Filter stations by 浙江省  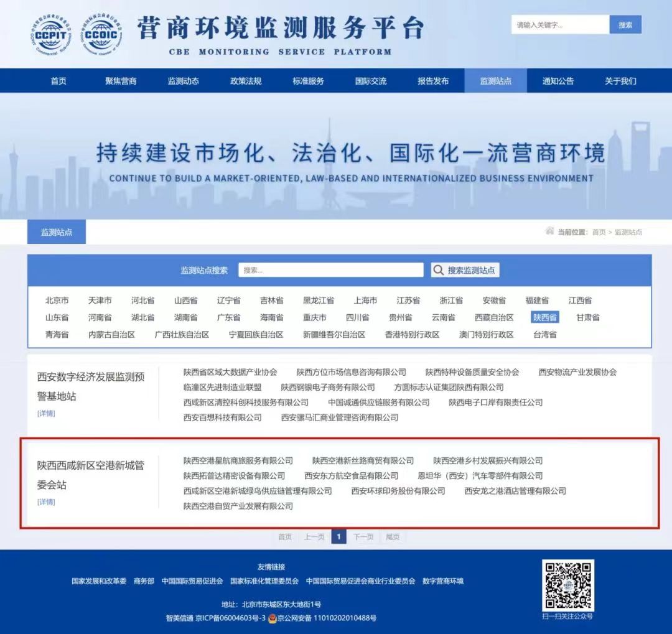(x=451, y=301)
